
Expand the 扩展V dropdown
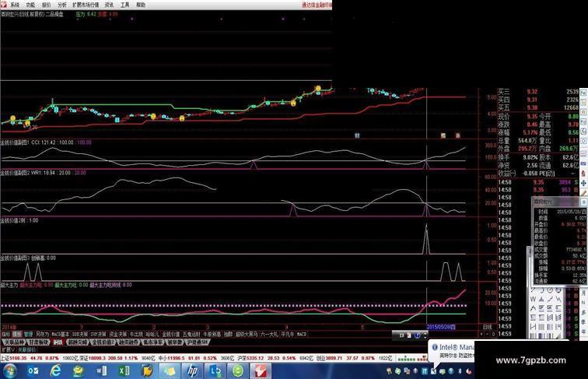[x=8, y=349]
